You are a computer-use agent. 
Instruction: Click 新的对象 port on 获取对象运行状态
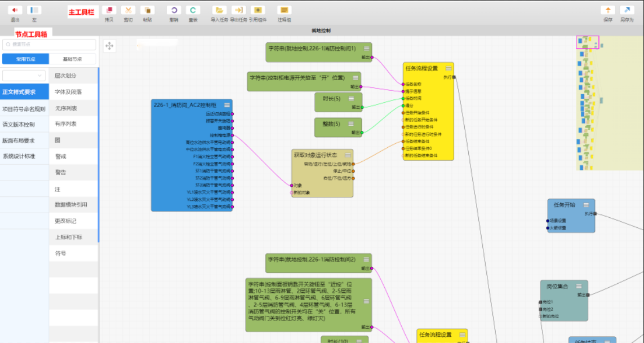point(292,192)
